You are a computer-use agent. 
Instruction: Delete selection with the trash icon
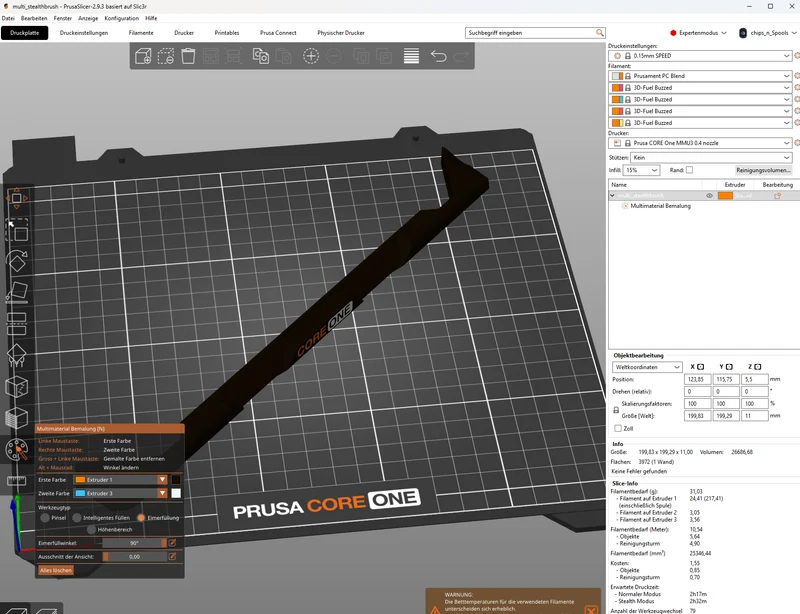click(x=188, y=56)
